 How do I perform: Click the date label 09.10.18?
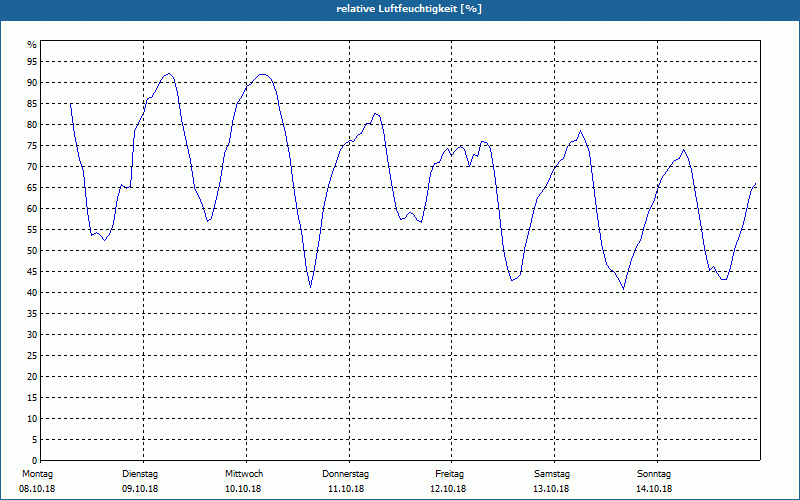[x=140, y=489]
